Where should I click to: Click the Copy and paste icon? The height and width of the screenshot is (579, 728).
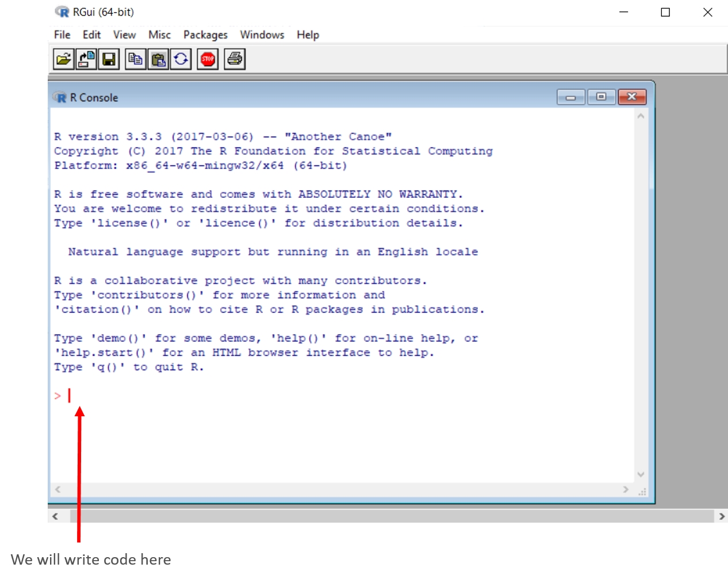[x=181, y=59]
